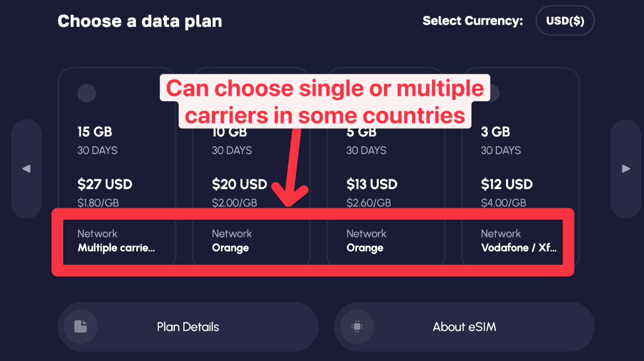Click the $27 USD price
Screen dimensions: 644x361
click(x=105, y=184)
